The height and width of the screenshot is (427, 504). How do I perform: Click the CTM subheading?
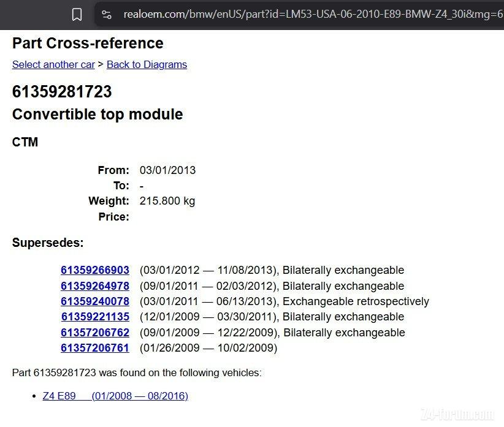pos(25,142)
